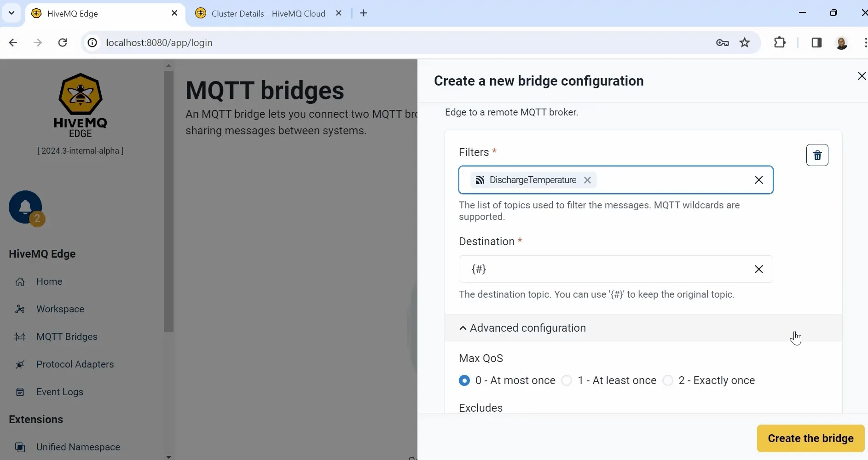Viewport: 868px width, 460px height.
Task: Click the version text 2024.3-internal-alpha
Action: [x=81, y=151]
